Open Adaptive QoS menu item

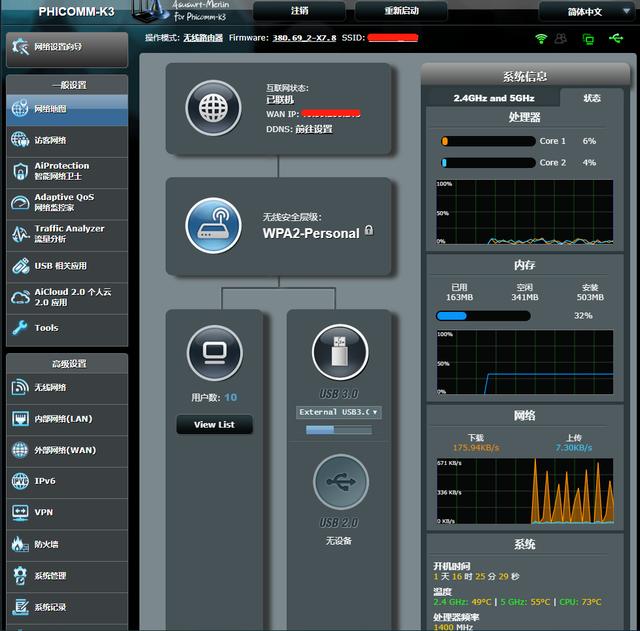pyautogui.click(x=67, y=202)
